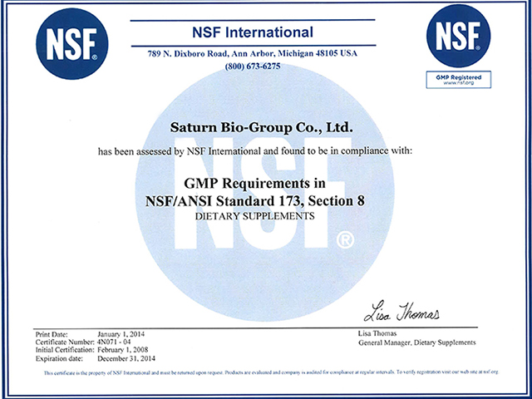The height and width of the screenshot is (399, 532).
Task: Click the address '789 N. Dixboro Road, Ann Arbor'
Action: pos(211,54)
